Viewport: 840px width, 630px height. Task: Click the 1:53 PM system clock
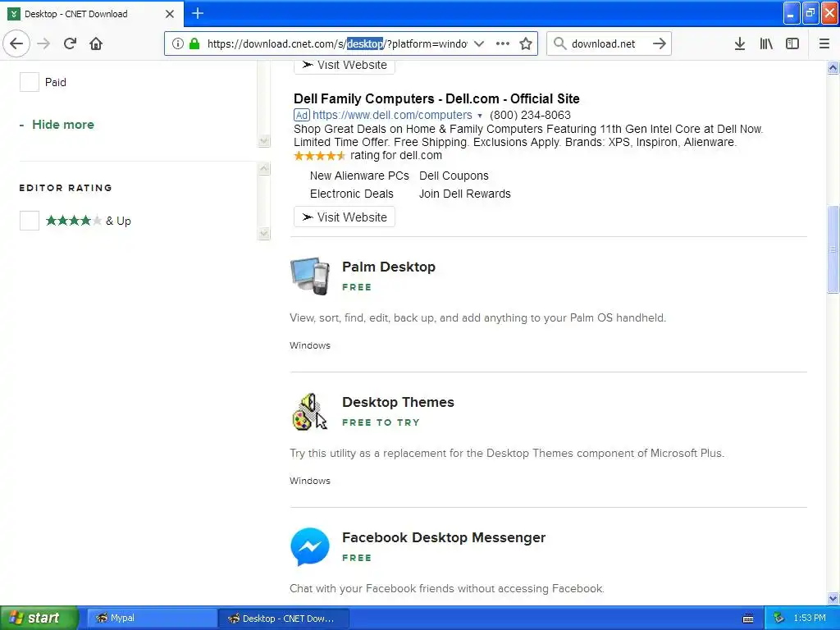[810, 618]
